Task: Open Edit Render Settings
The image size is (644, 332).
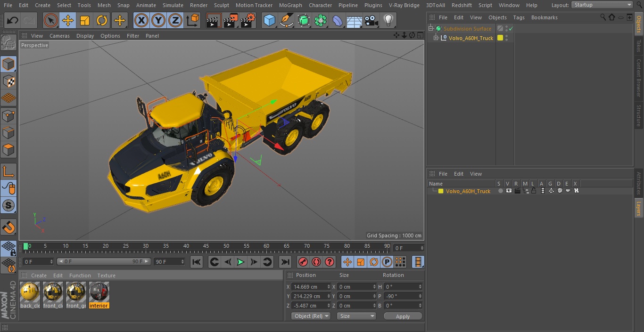Action: tap(248, 20)
